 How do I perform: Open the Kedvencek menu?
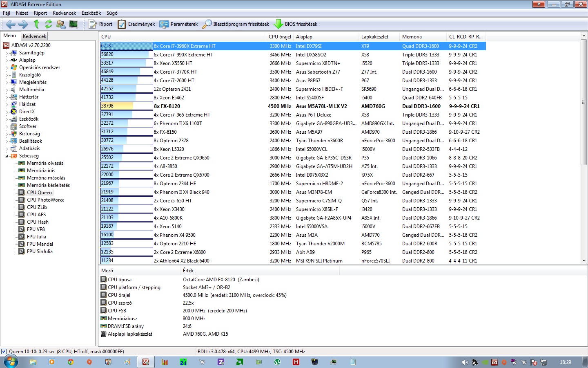(x=64, y=13)
